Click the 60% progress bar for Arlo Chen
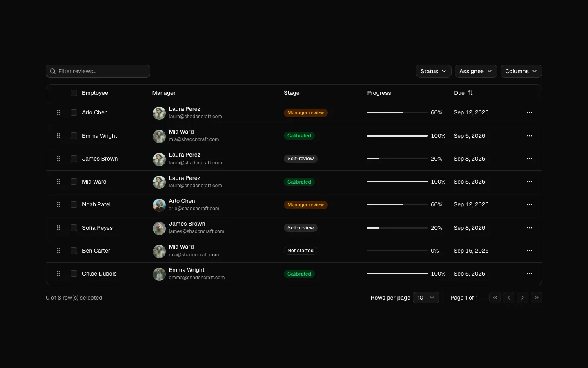The image size is (588, 368). (397, 112)
